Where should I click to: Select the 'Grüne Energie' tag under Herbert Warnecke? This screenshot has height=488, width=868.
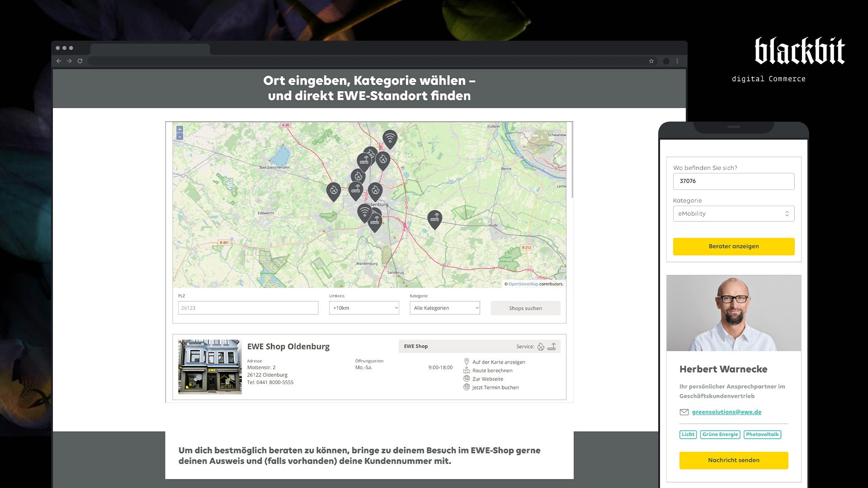[x=721, y=434]
